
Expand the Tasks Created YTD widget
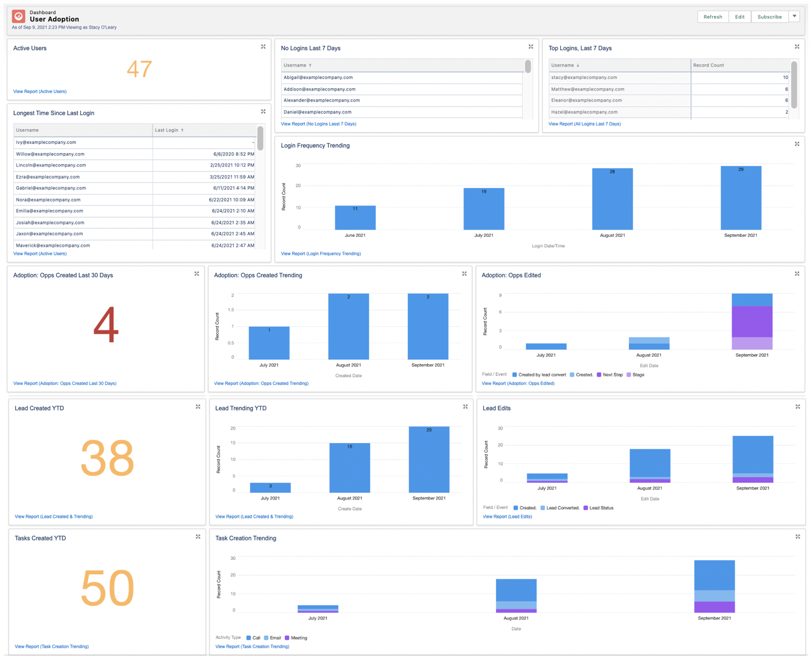click(x=198, y=536)
